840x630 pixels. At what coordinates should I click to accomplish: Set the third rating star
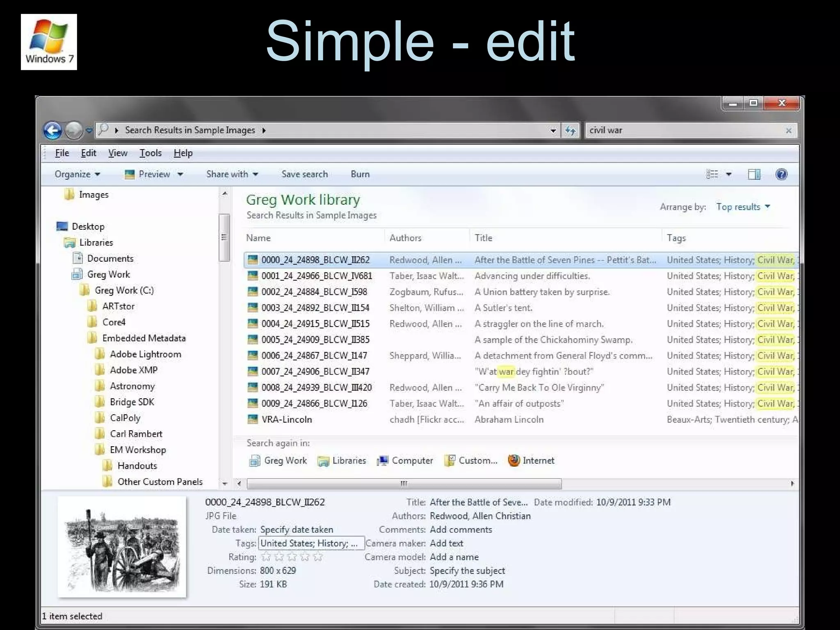292,557
